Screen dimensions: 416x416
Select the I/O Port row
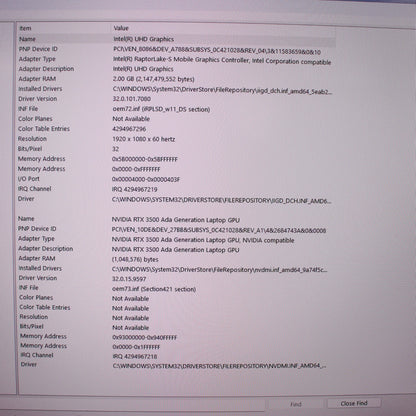click(x=176, y=179)
